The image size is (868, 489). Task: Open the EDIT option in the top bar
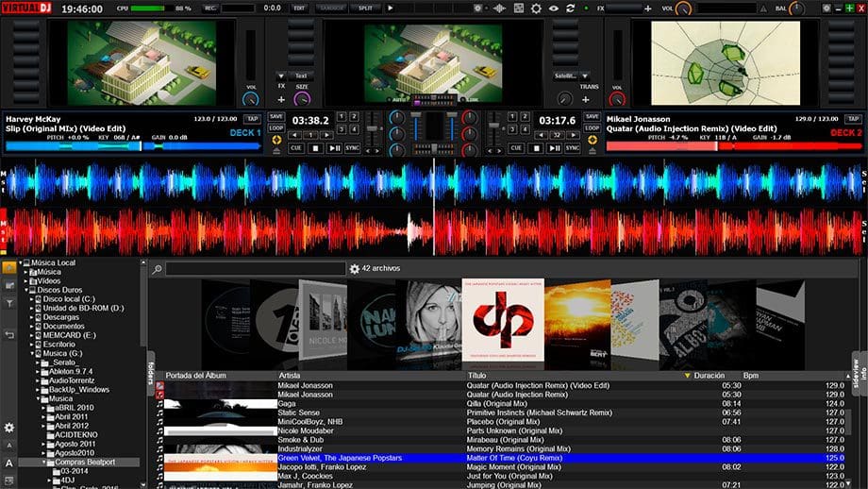point(299,8)
